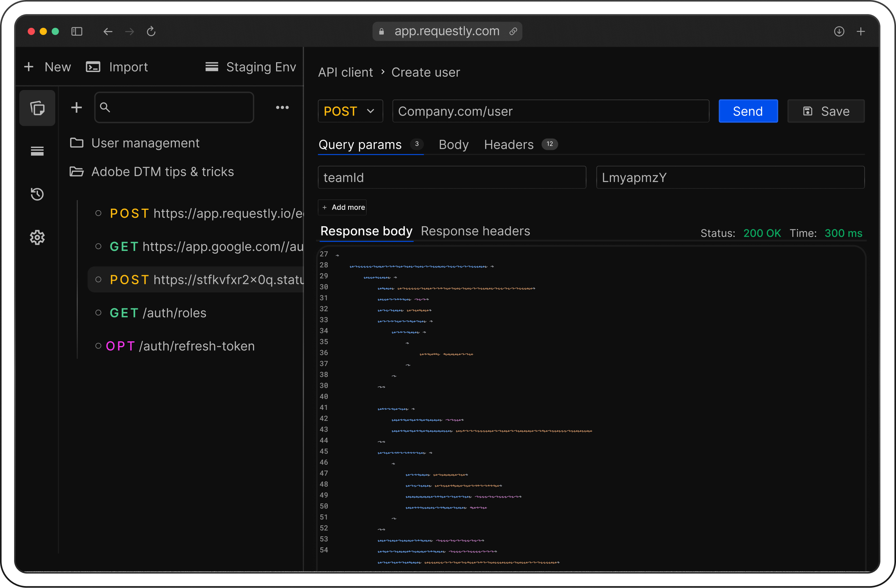The width and height of the screenshot is (896, 588).
Task: Click the Create user breadcrumb text
Action: pos(426,72)
